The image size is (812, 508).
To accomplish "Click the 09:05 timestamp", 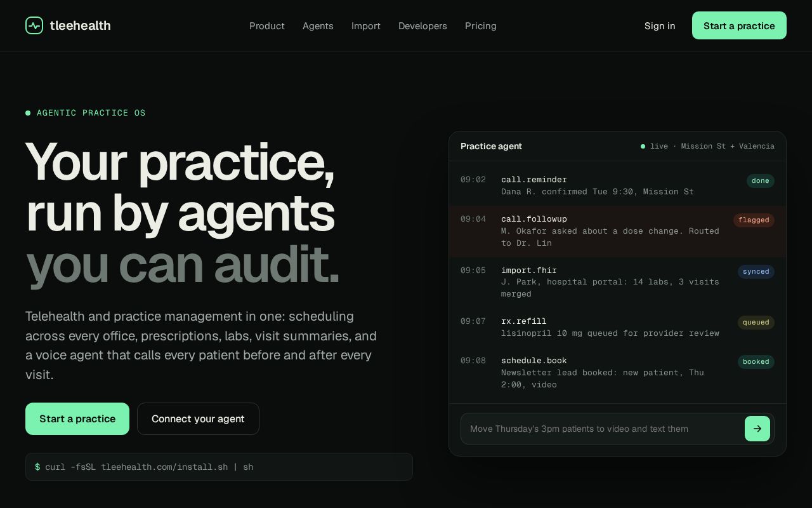I will click(473, 271).
